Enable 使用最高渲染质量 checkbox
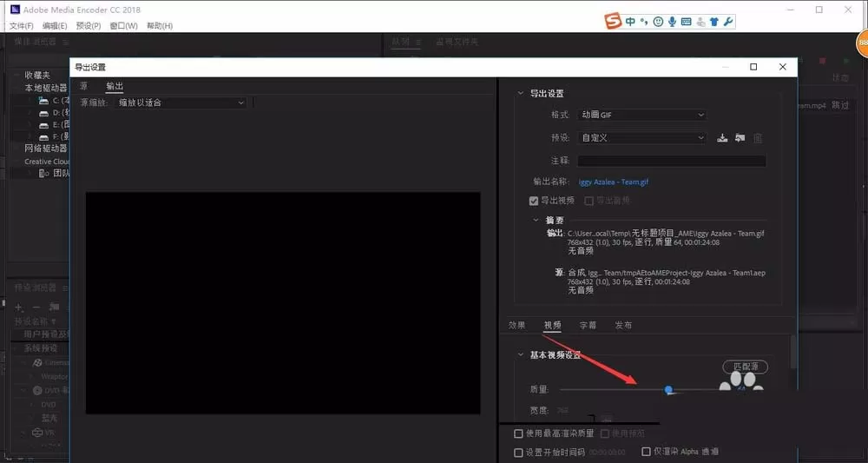 pyautogui.click(x=519, y=433)
